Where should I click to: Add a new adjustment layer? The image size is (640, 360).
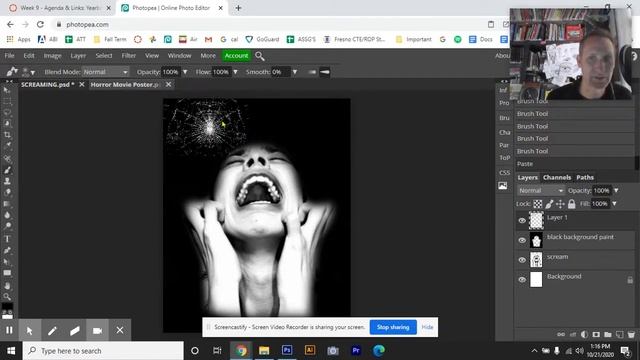[584, 334]
